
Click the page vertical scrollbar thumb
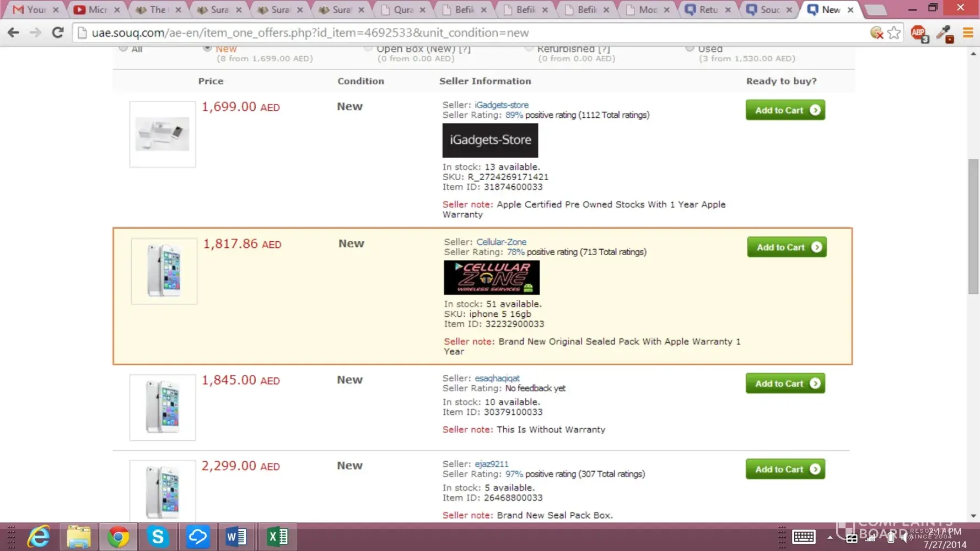point(973,226)
